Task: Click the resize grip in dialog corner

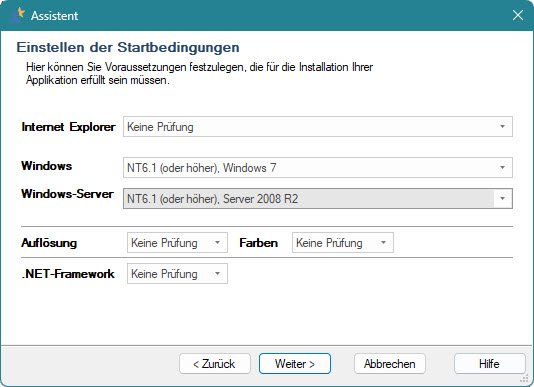Action: pyautogui.click(x=524, y=378)
